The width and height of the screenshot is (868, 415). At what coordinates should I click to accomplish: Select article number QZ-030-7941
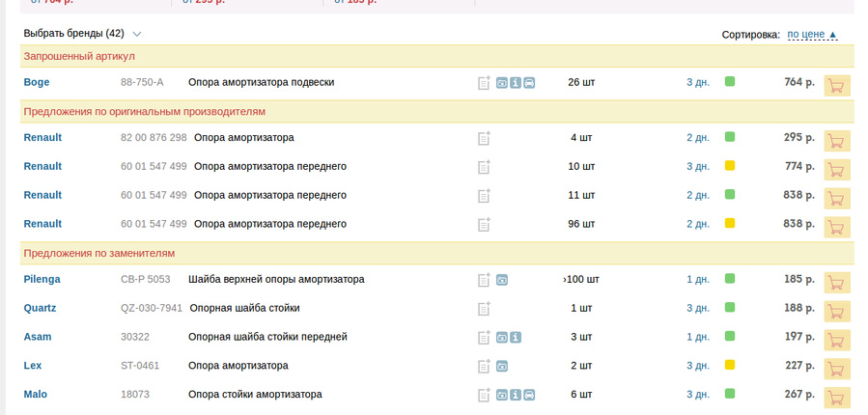tap(152, 308)
